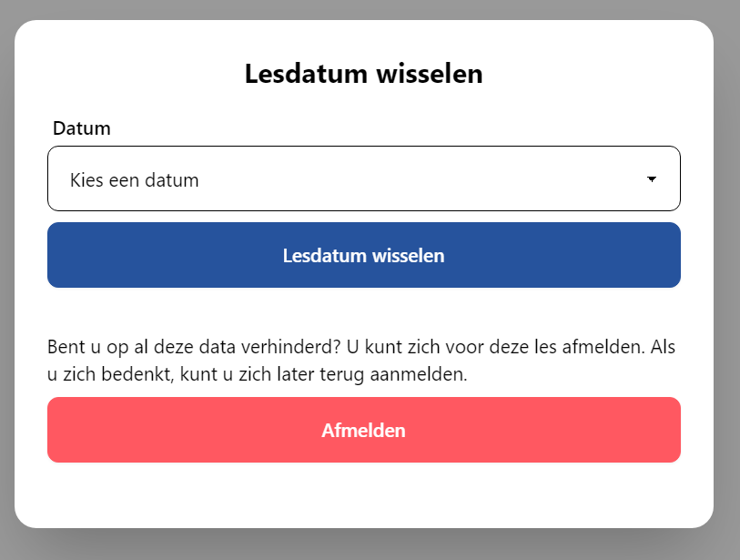Unsubscribe from this lesson via Afmelden
The height and width of the screenshot is (560, 740).
(363, 430)
